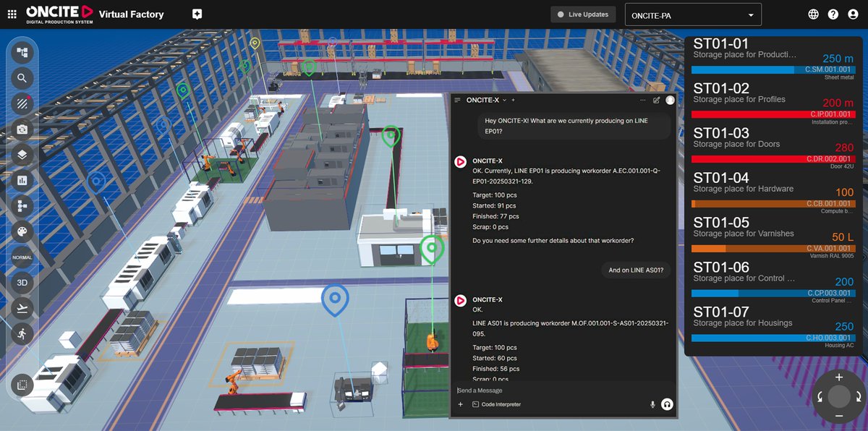
Task: Open the bar chart statistics tool
Action: click(x=22, y=181)
